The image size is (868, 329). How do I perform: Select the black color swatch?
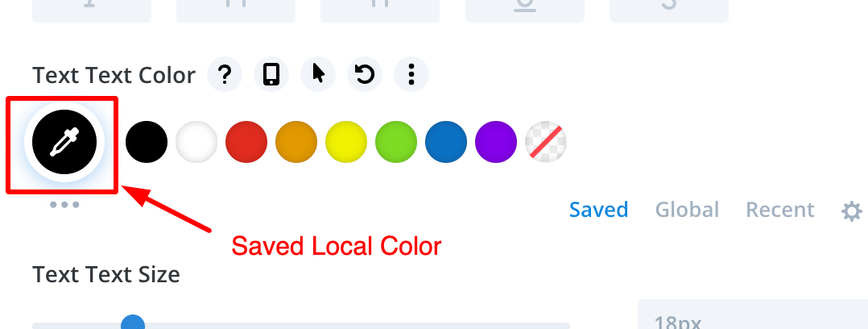[x=147, y=142]
